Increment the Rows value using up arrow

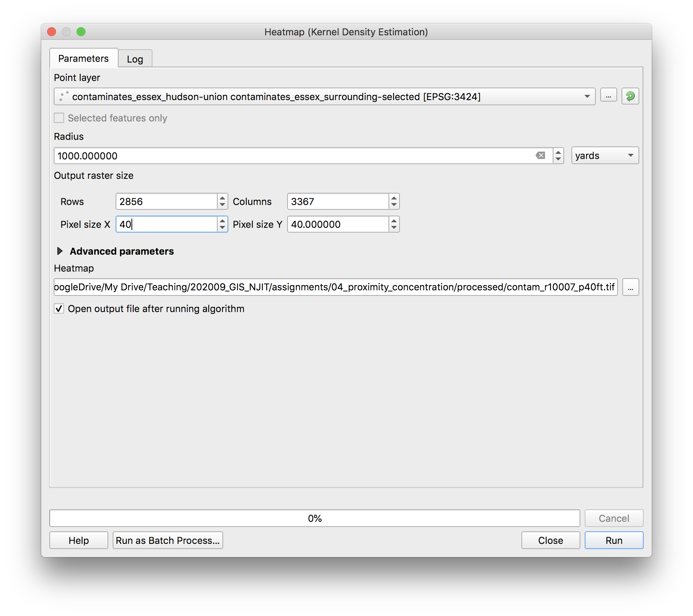tap(222, 198)
